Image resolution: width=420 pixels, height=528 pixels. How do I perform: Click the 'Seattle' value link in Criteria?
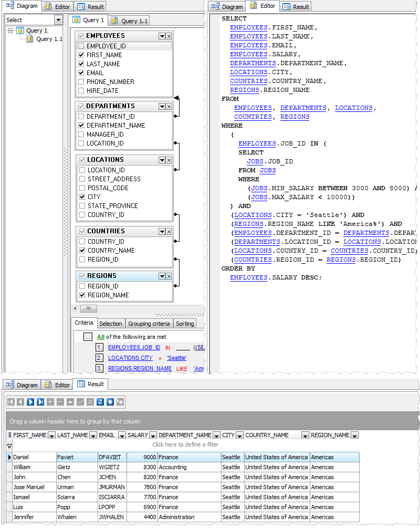point(176,358)
